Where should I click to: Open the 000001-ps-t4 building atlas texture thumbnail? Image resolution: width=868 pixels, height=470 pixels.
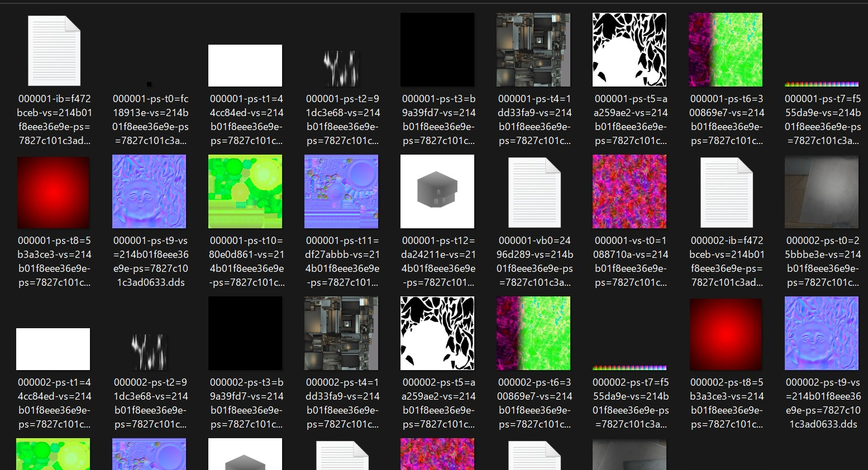pos(533,50)
